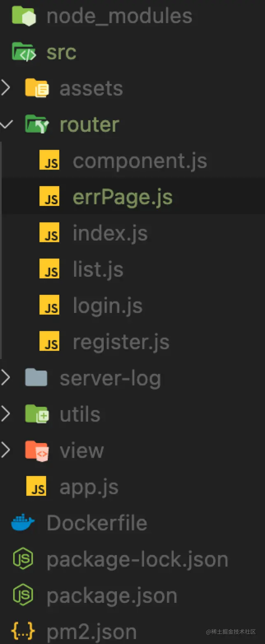
Task: Click the green router folder icon
Action: (x=37, y=124)
